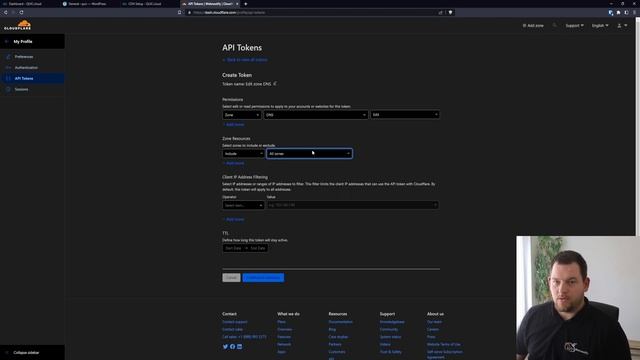This screenshot has height=360, width=640.
Task: Open the user account icon menu
Action: click(x=622, y=25)
